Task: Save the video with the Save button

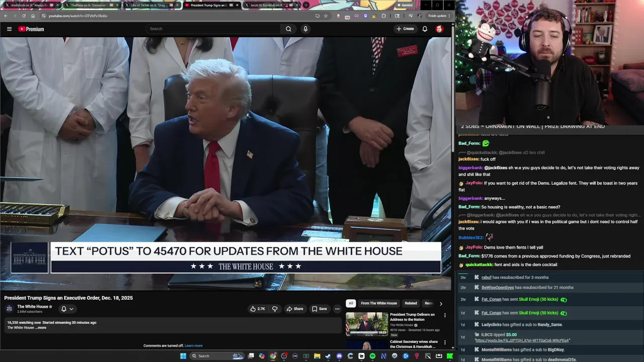Action: [x=319, y=309]
